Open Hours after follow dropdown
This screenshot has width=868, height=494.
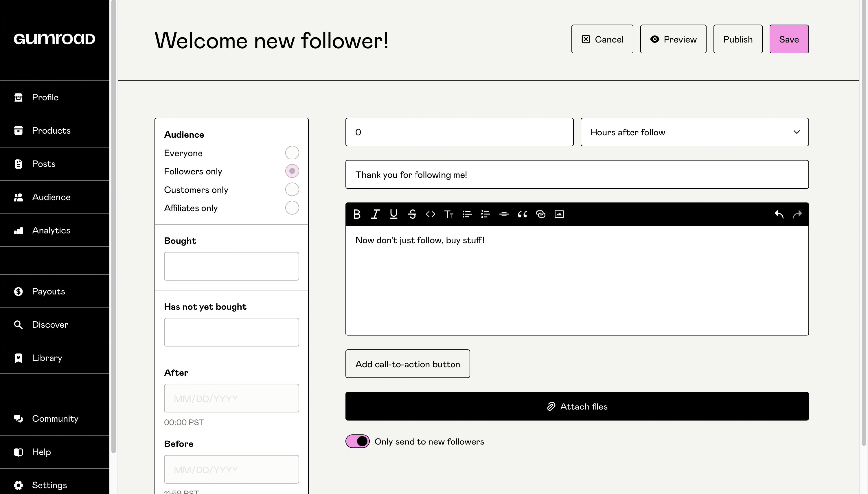694,132
